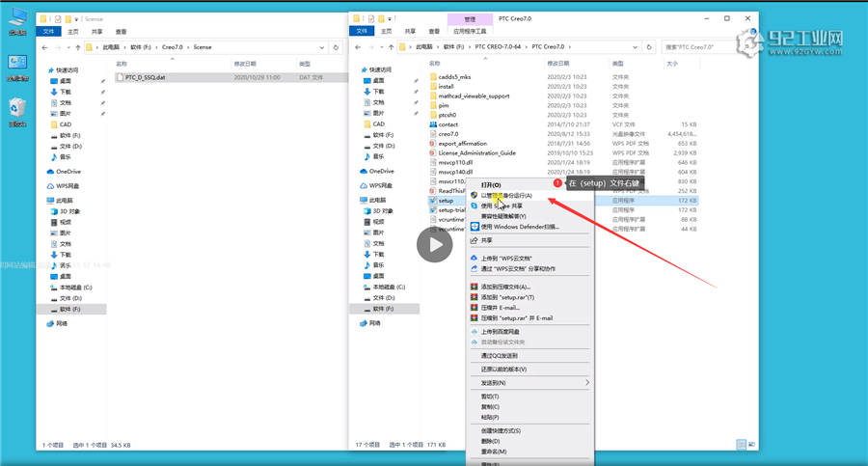
Task: Click the OneDrive cloud icon in the PTC Creo7.0 window
Action: (364, 171)
